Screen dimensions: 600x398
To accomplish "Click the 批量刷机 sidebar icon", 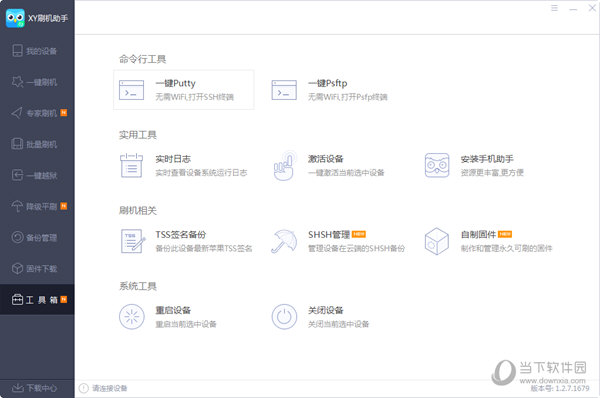I will (x=17, y=144).
